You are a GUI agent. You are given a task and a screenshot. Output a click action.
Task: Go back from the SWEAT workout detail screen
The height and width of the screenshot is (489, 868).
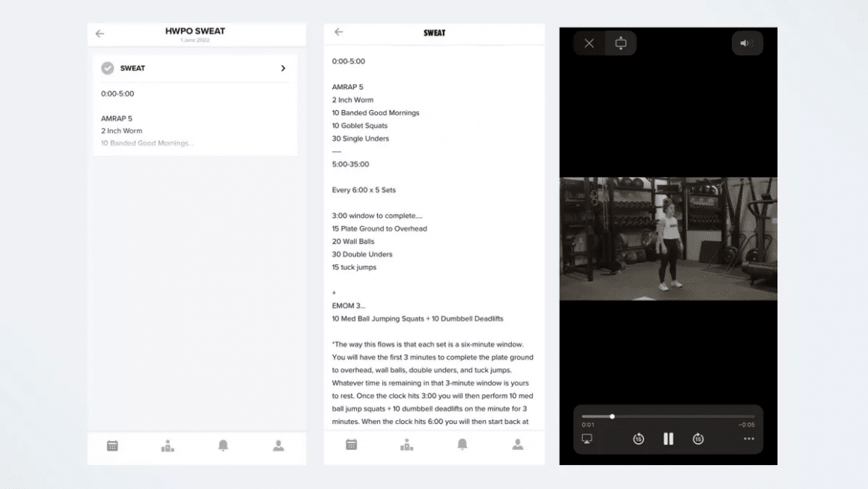(338, 32)
